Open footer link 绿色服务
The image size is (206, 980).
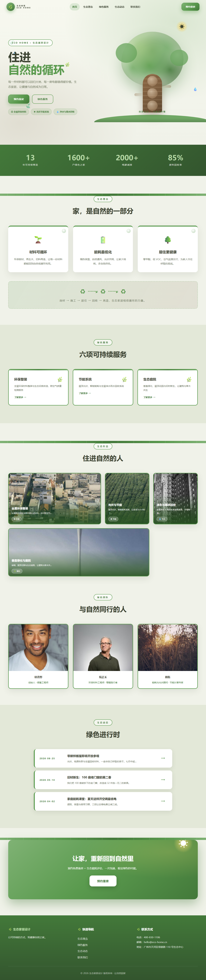83,945
